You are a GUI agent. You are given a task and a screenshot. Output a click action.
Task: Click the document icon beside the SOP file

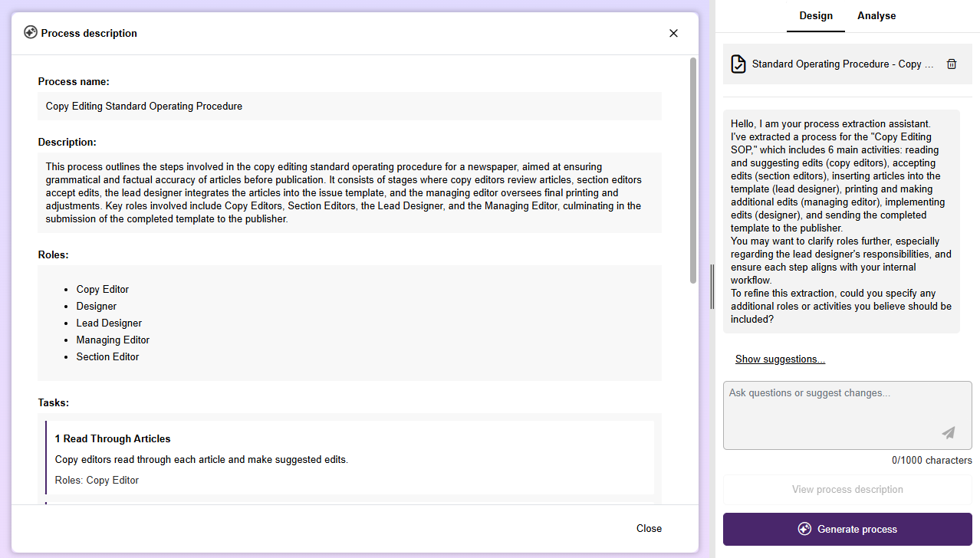click(738, 64)
